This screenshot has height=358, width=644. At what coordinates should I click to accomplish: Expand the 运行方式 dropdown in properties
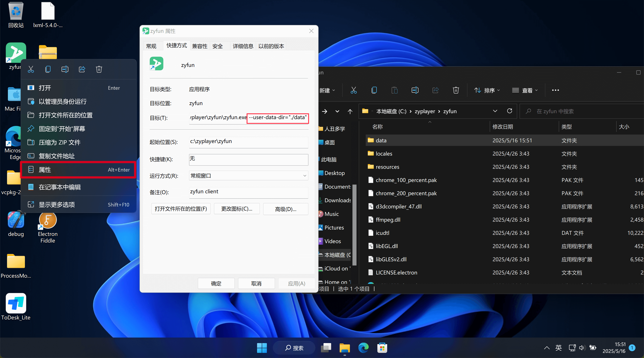tap(304, 176)
